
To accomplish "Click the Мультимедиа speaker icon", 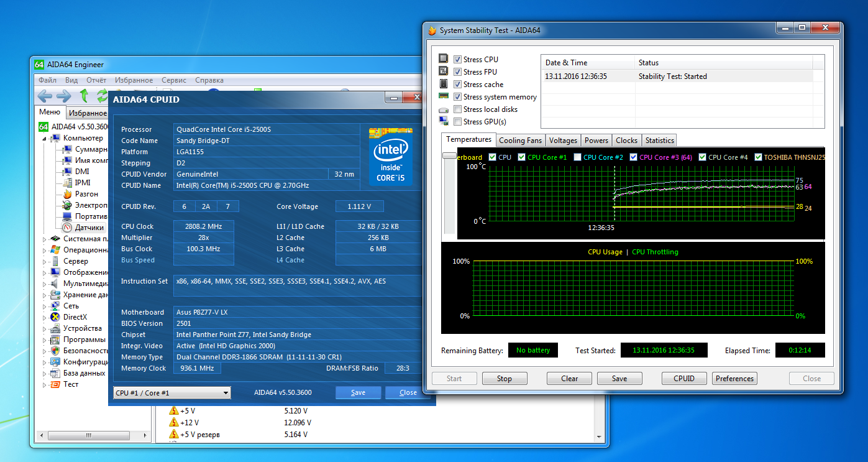I will pos(56,284).
